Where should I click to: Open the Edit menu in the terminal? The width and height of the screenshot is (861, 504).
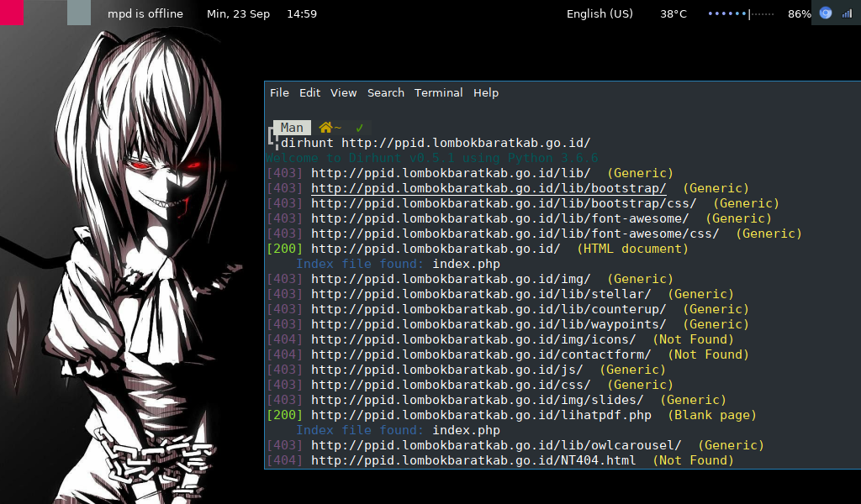click(309, 92)
